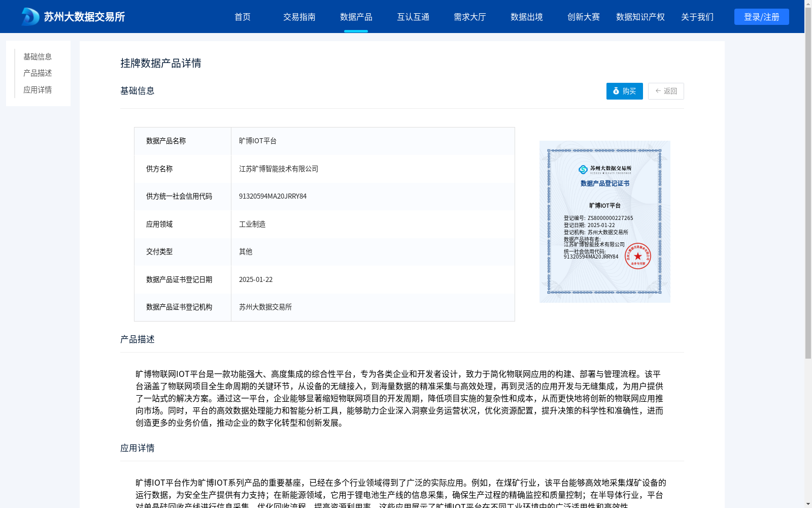
Task: Select the 数据产品 nav tab
Action: (x=356, y=17)
